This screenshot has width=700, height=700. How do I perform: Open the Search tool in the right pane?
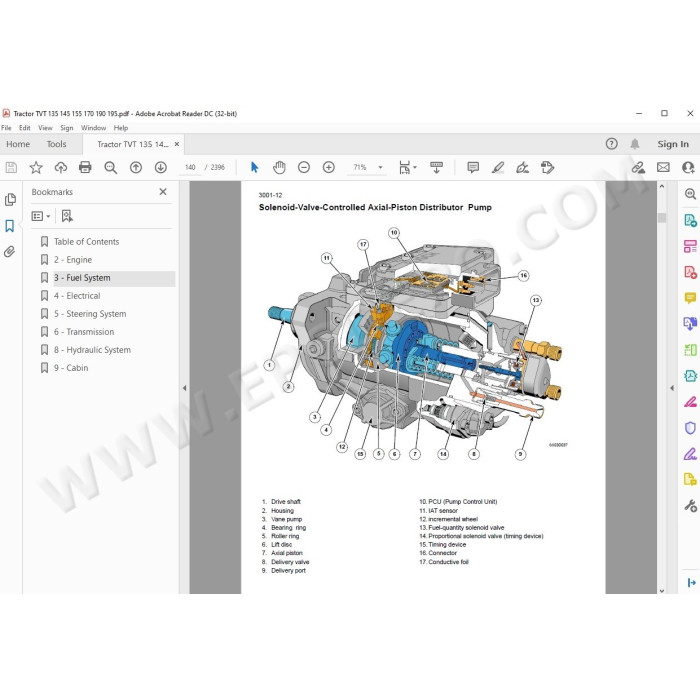(x=690, y=194)
